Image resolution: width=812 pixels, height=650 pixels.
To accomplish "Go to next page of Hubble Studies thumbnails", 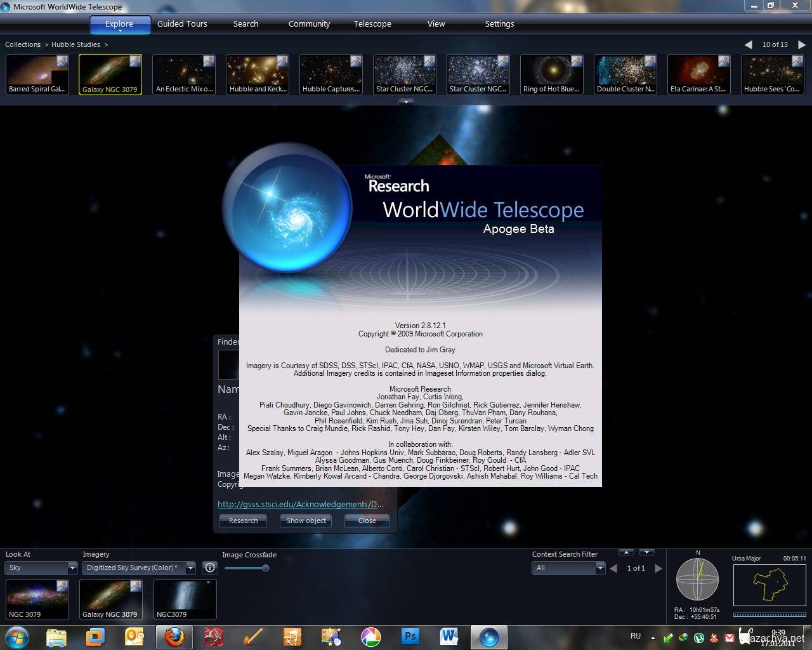I will (x=801, y=44).
